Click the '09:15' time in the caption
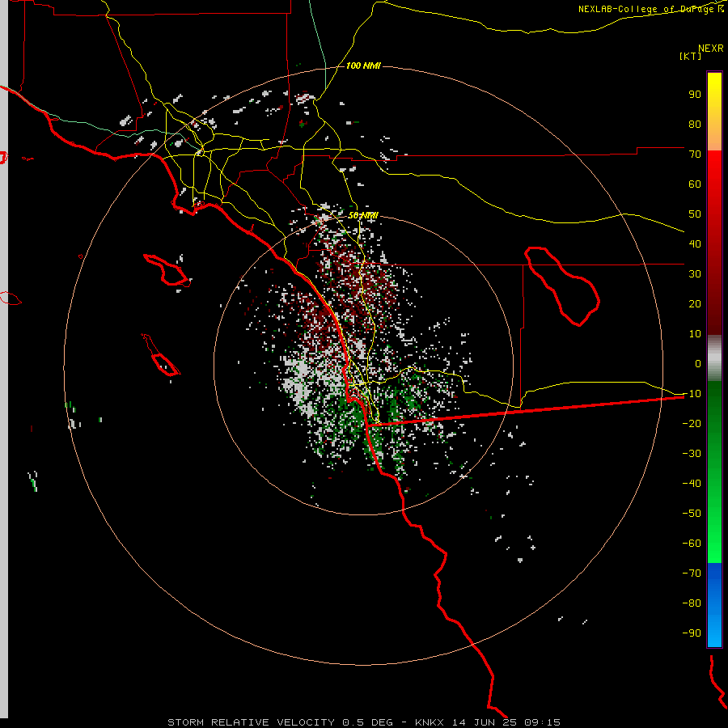 point(542,722)
